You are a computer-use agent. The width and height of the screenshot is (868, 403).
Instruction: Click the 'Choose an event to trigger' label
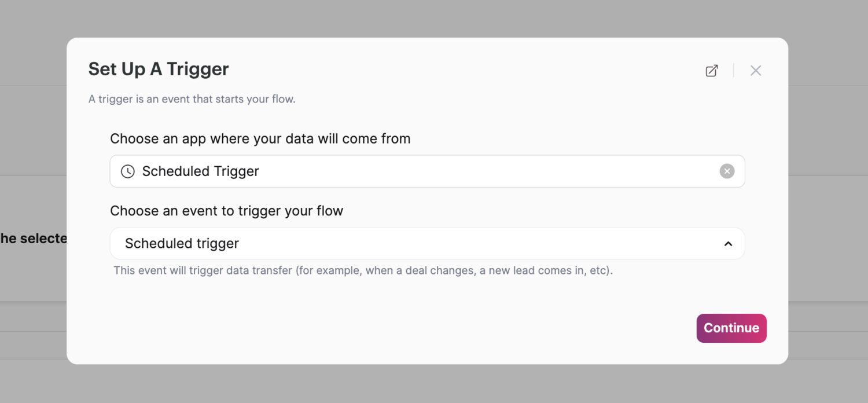(x=226, y=211)
